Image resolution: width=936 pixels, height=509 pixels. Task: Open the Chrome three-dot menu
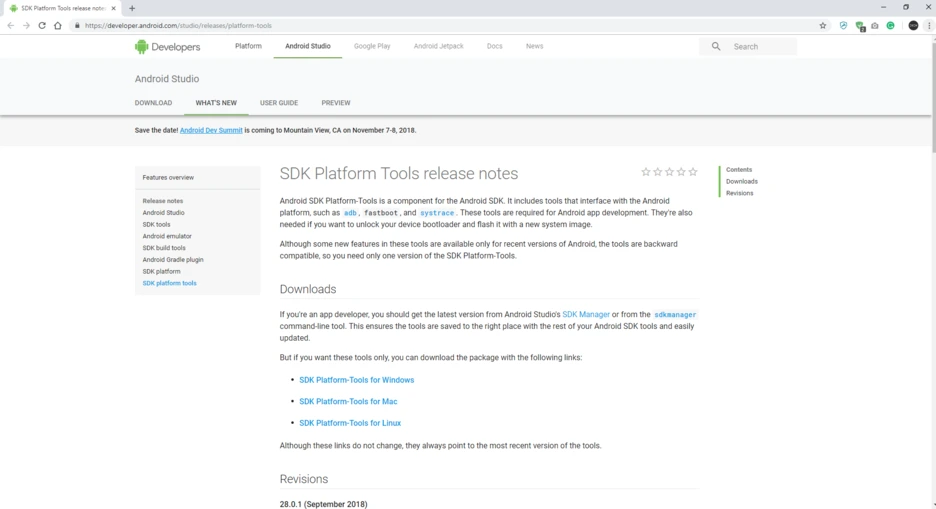click(x=929, y=26)
